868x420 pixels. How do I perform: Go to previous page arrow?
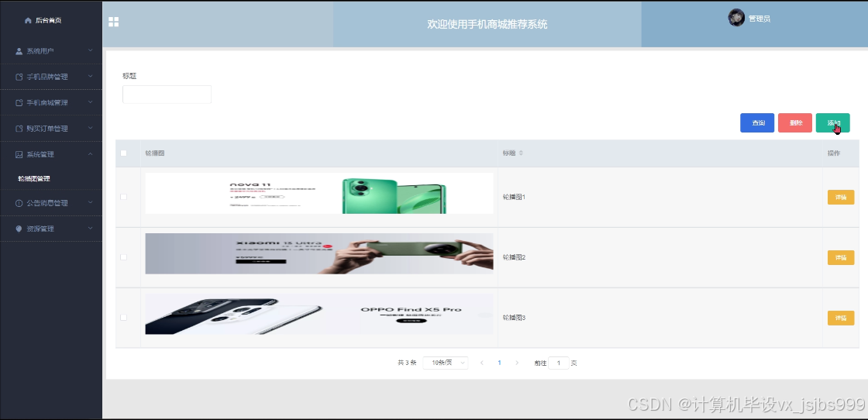coord(481,363)
